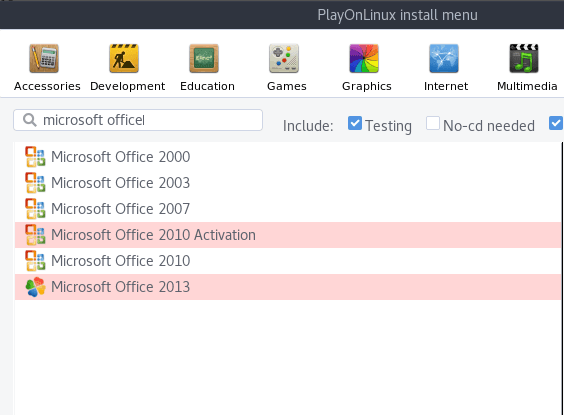Viewport: 564px width, 415px height.
Task: Open the Development category
Action: pyautogui.click(x=127, y=67)
